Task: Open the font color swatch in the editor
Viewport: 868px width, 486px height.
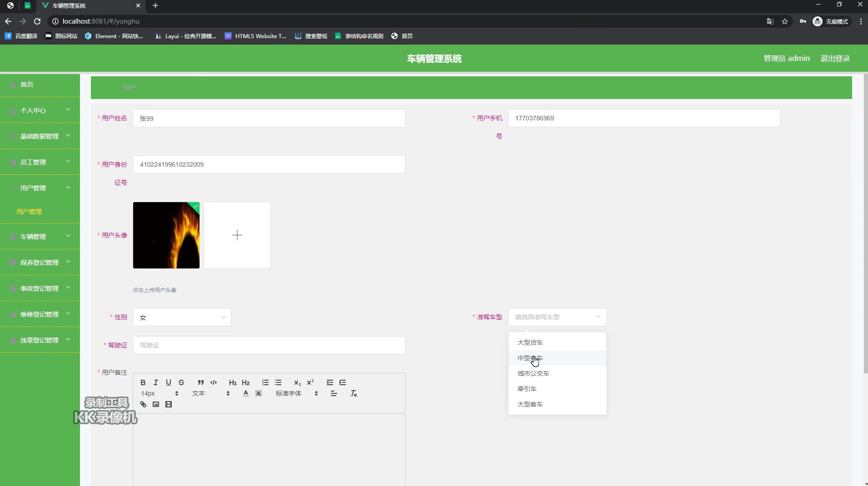Action: tap(246, 393)
